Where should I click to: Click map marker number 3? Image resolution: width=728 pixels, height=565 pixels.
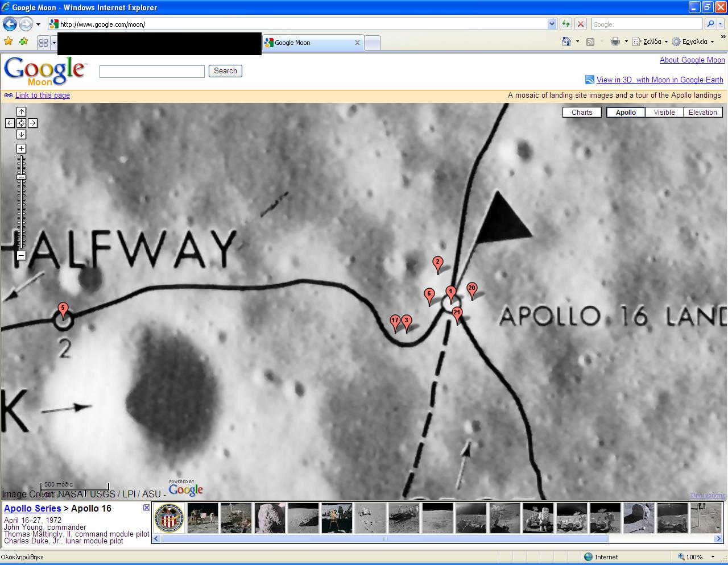(406, 323)
